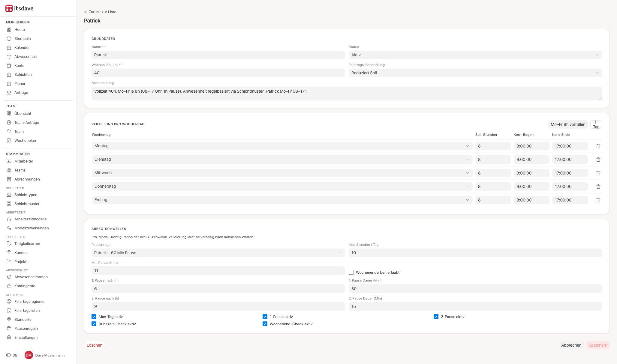Click the Beschreibung text area
This screenshot has height=364, width=617.
point(347,94)
